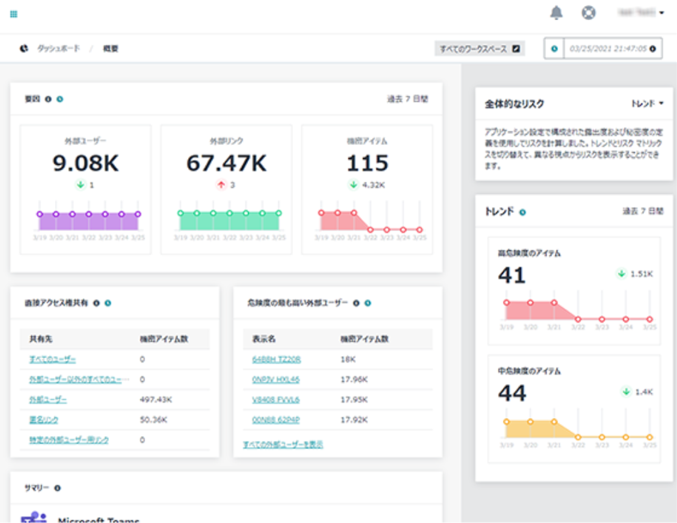Select 概要 in the breadcrumb
The image size is (677, 523).
(x=111, y=48)
